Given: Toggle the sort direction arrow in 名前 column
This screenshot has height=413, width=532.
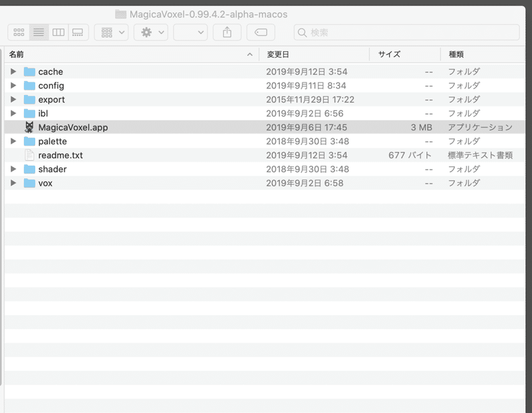Looking at the screenshot, I should (250, 55).
